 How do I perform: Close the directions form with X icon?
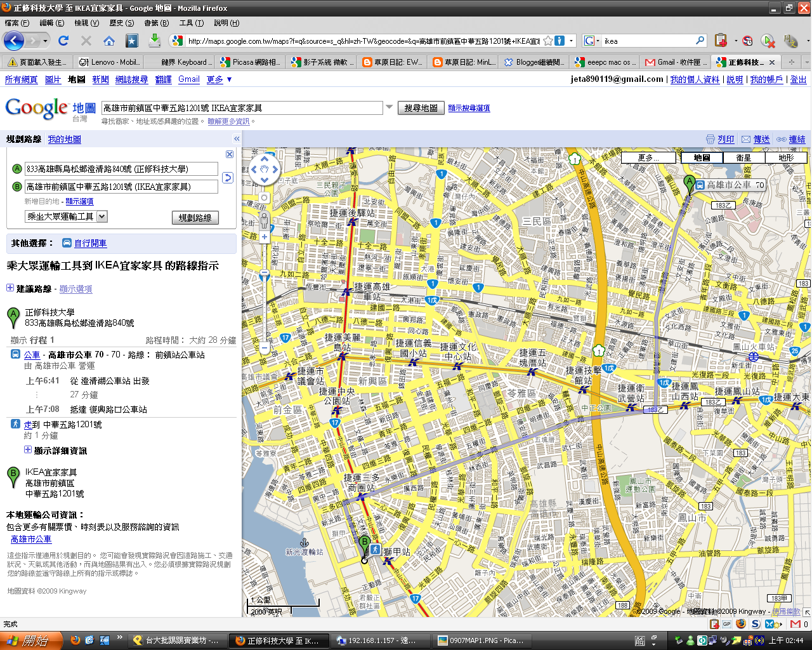(230, 154)
